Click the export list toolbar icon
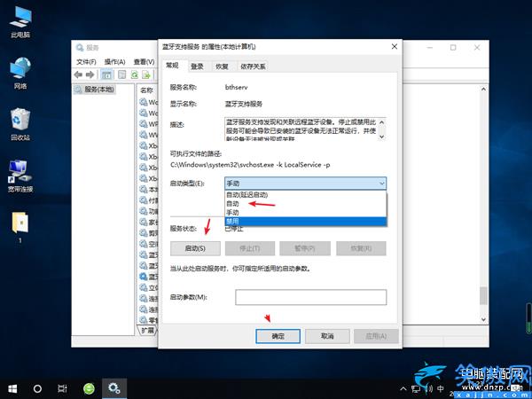532x399 pixels. [146, 74]
